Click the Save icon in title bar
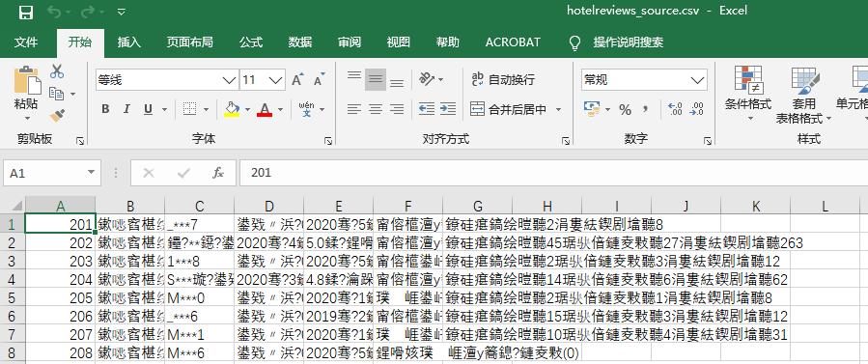868x364 pixels. (25, 13)
